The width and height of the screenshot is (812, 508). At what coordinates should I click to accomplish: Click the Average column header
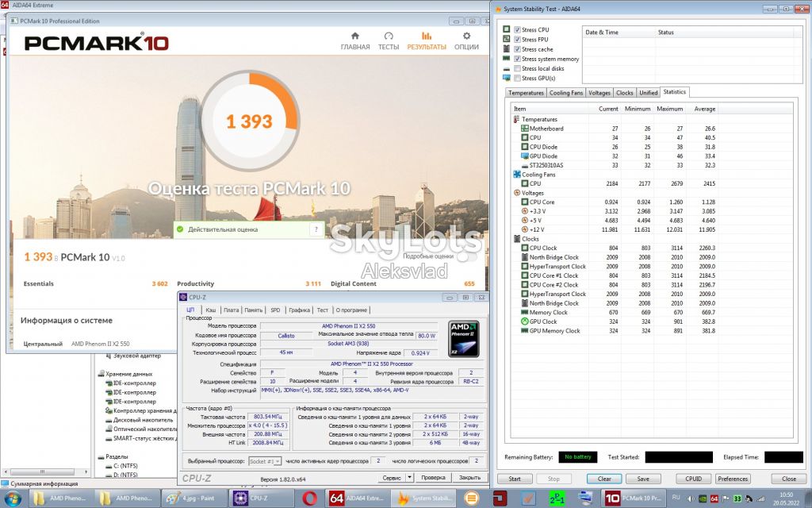pyautogui.click(x=705, y=109)
